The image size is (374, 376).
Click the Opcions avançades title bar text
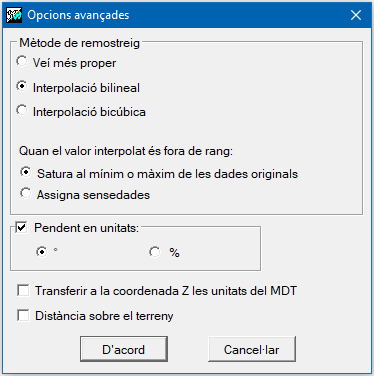coord(78,15)
